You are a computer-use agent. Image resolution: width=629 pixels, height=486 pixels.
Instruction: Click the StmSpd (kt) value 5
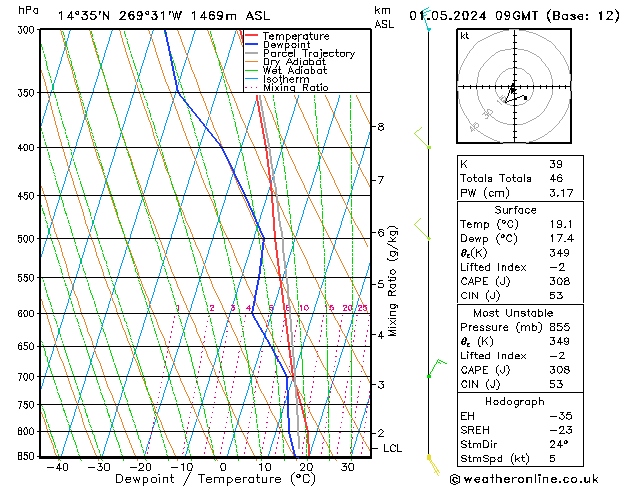[553, 459]
